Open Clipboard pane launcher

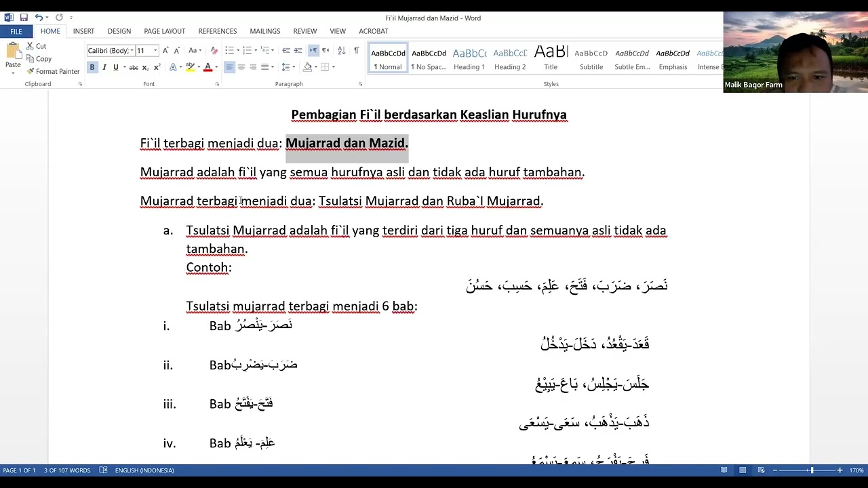(x=80, y=84)
